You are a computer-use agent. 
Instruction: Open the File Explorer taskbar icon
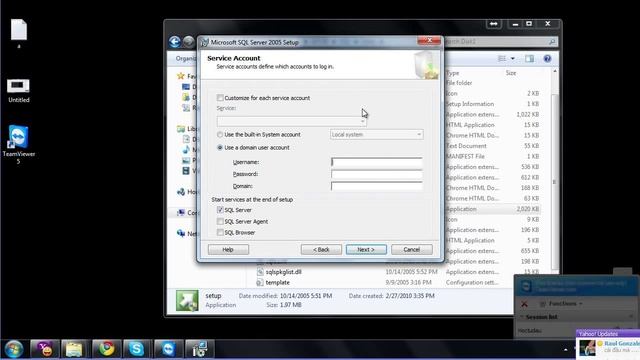click(74, 349)
